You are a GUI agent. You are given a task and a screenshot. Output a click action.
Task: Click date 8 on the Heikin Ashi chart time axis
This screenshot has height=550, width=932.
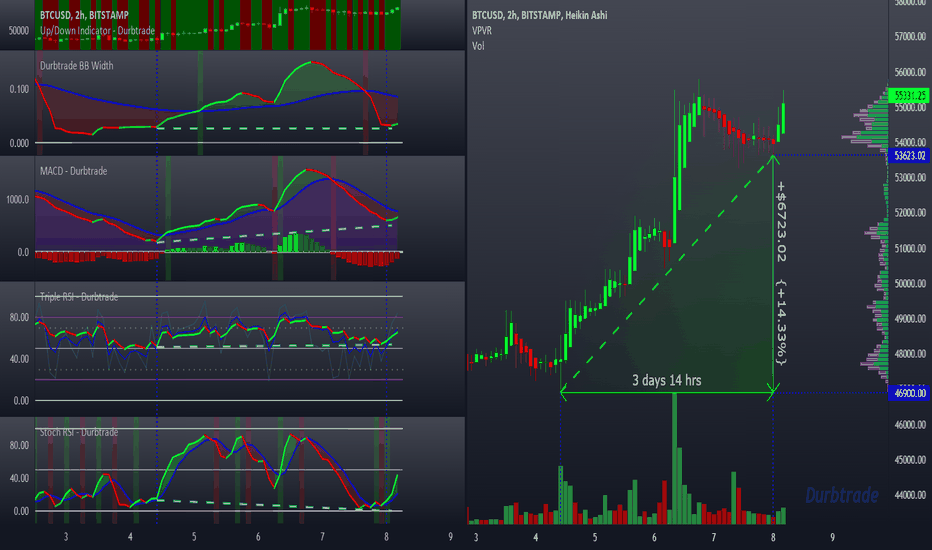click(x=773, y=537)
